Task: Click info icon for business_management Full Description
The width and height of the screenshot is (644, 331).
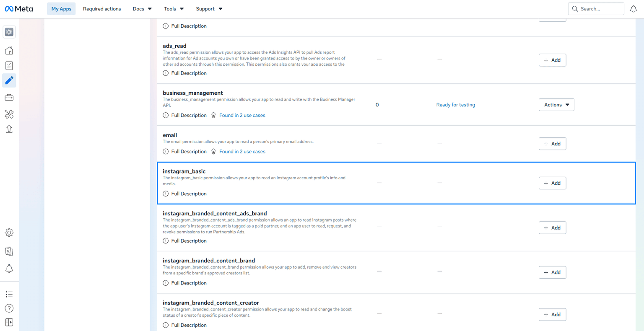Action: (166, 116)
